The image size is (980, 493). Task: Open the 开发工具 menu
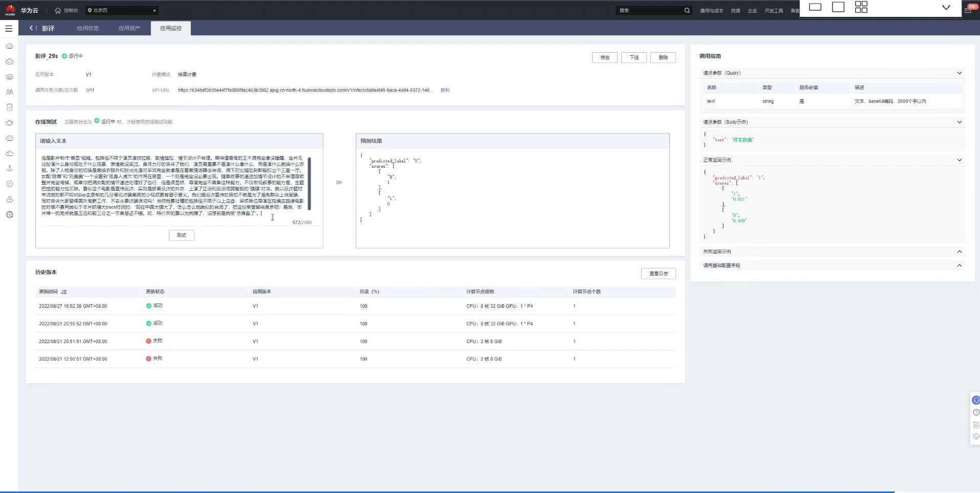[773, 11]
